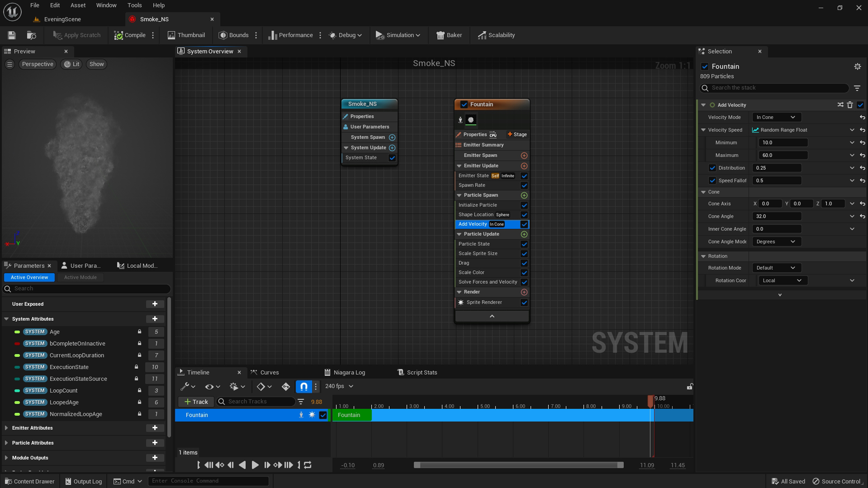Image resolution: width=868 pixels, height=488 pixels.
Task: Expand the Particle Attributes section
Action: pyautogui.click(x=6, y=443)
